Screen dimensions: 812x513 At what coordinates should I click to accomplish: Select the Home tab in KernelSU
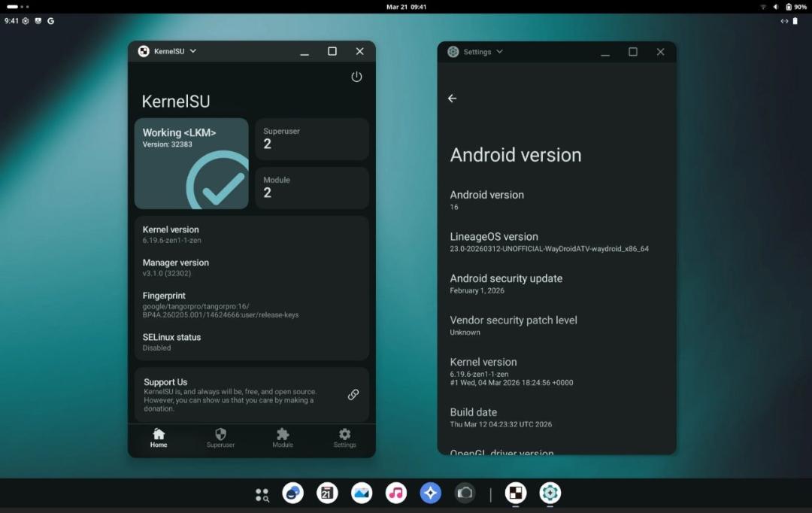pos(159,438)
